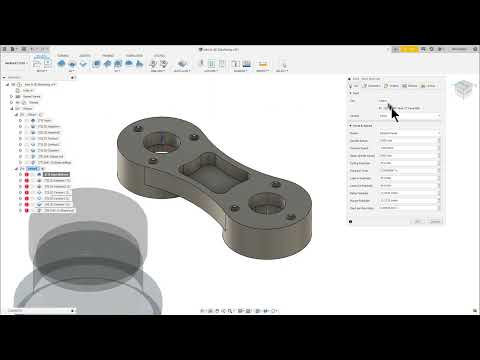Click the 3D Pocket Clearing toolbar icon

pos(107,63)
